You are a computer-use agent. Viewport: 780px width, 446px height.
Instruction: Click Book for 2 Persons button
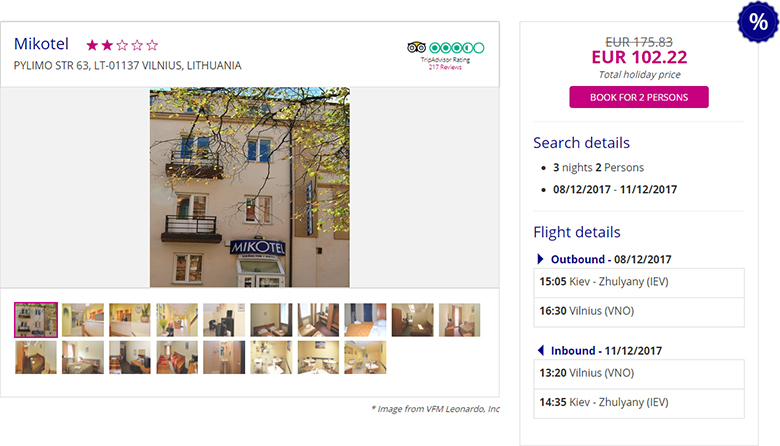639,97
